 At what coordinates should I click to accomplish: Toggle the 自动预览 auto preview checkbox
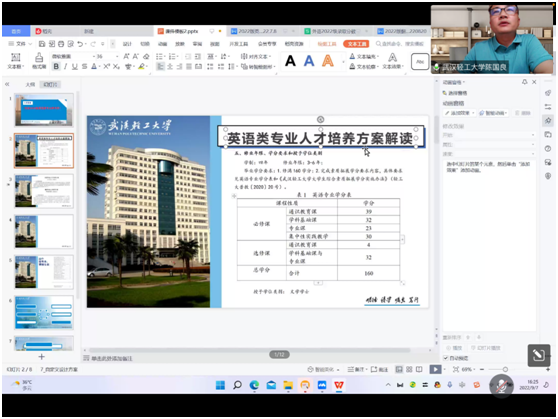click(446, 358)
